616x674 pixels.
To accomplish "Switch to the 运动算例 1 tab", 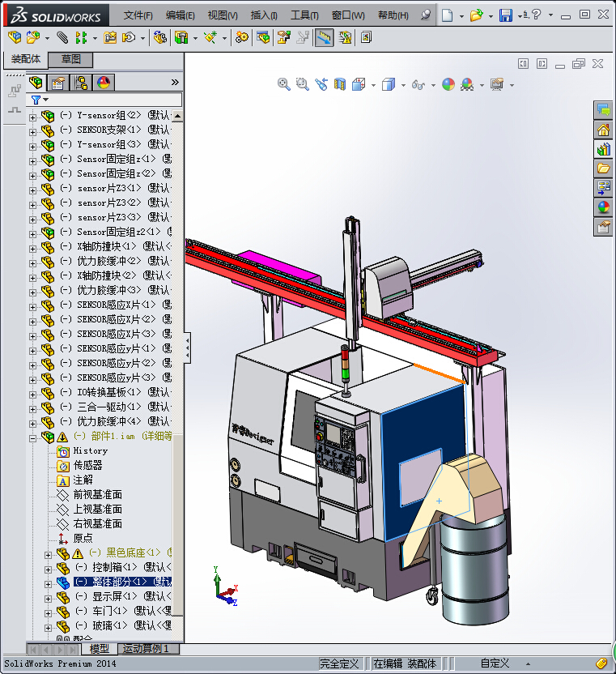I will click(x=147, y=649).
